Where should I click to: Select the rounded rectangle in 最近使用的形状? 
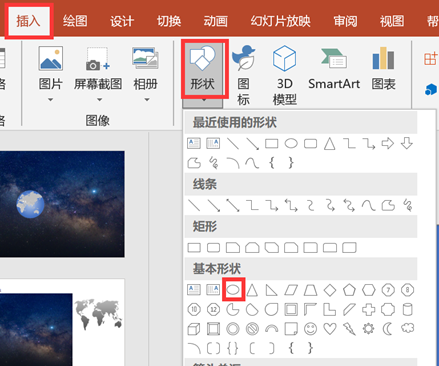click(310, 144)
